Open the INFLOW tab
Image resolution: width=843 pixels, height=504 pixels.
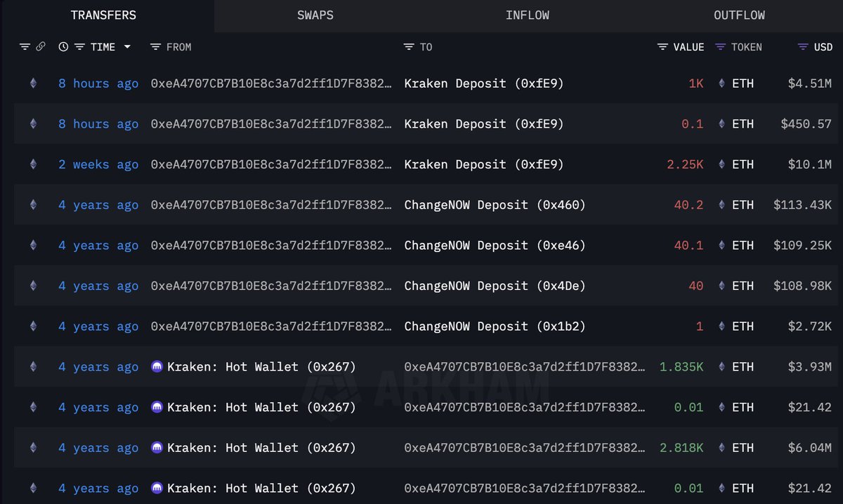tap(528, 15)
